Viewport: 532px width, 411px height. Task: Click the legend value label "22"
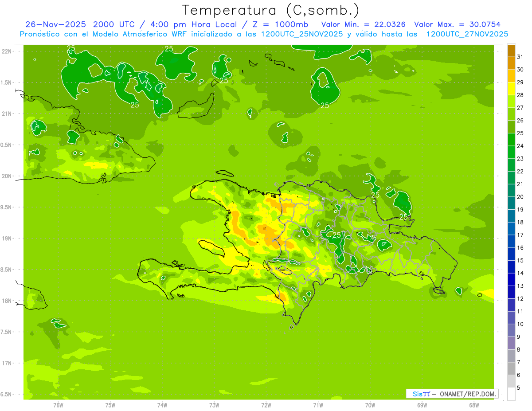tap(520, 171)
